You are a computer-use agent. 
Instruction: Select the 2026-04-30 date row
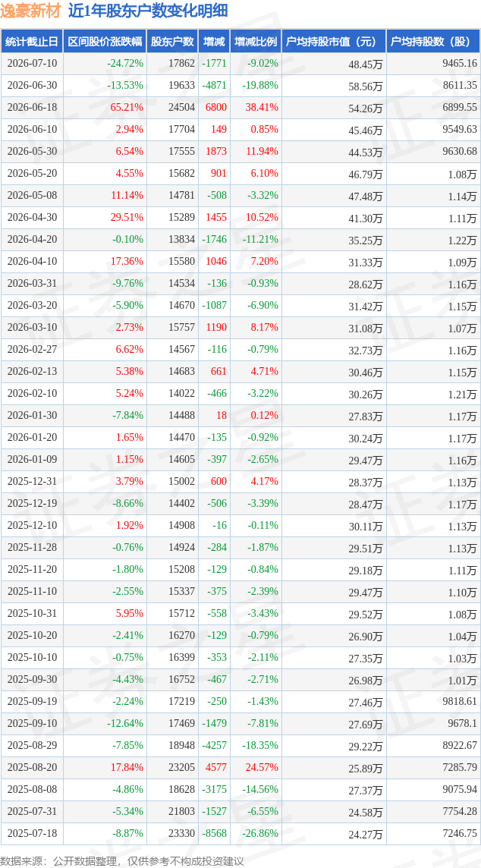pyautogui.click(x=240, y=218)
